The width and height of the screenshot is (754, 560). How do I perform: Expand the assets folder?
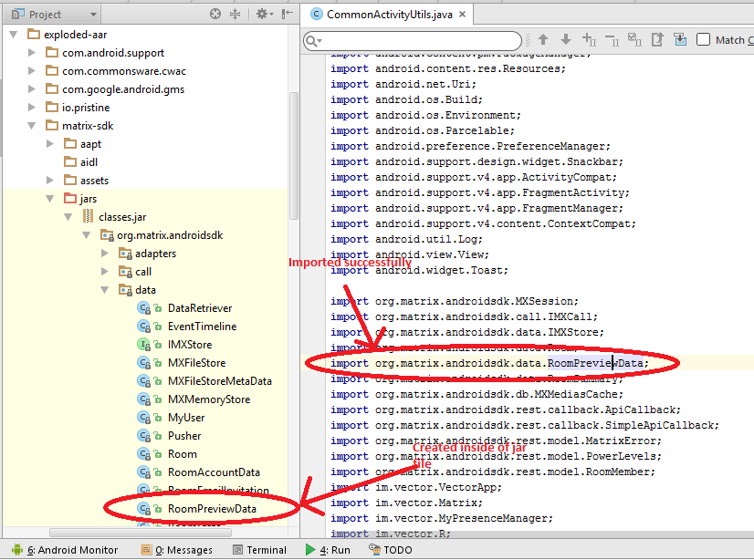49,180
